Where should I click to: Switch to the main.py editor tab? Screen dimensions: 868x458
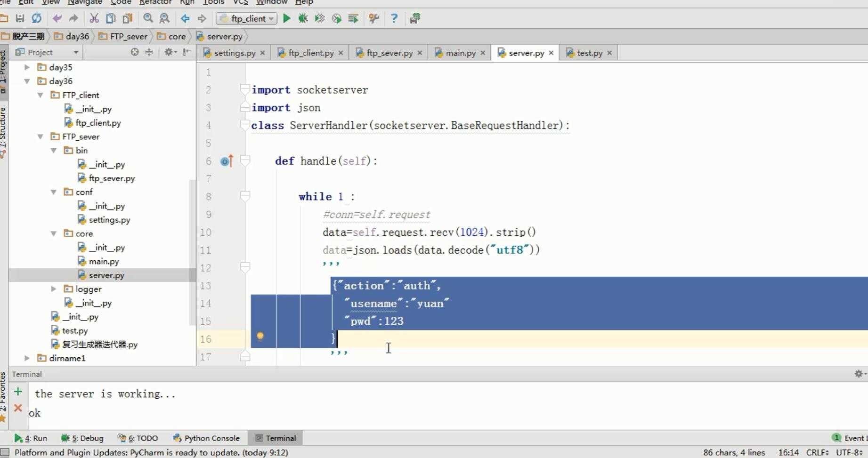pos(460,53)
